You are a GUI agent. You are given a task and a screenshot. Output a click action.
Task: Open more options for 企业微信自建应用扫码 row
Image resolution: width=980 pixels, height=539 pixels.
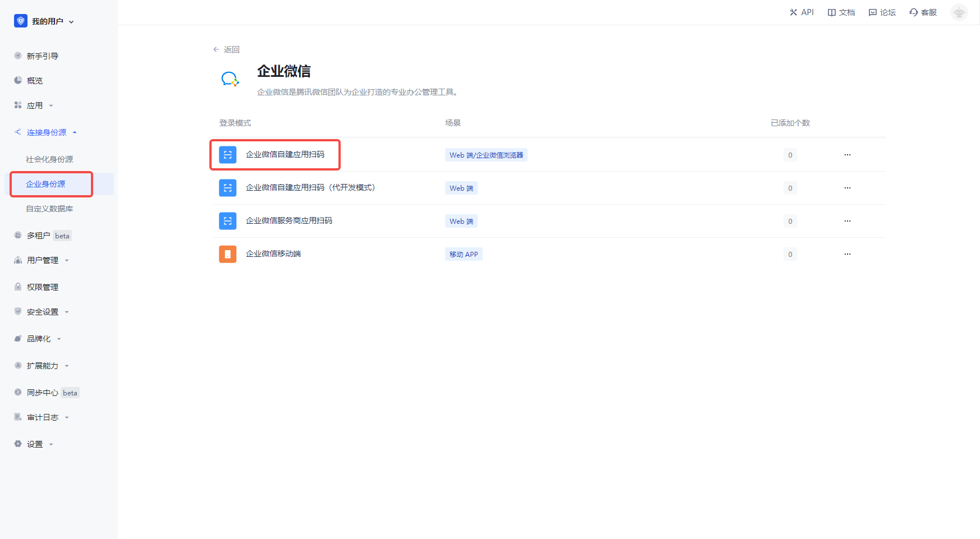coord(847,155)
